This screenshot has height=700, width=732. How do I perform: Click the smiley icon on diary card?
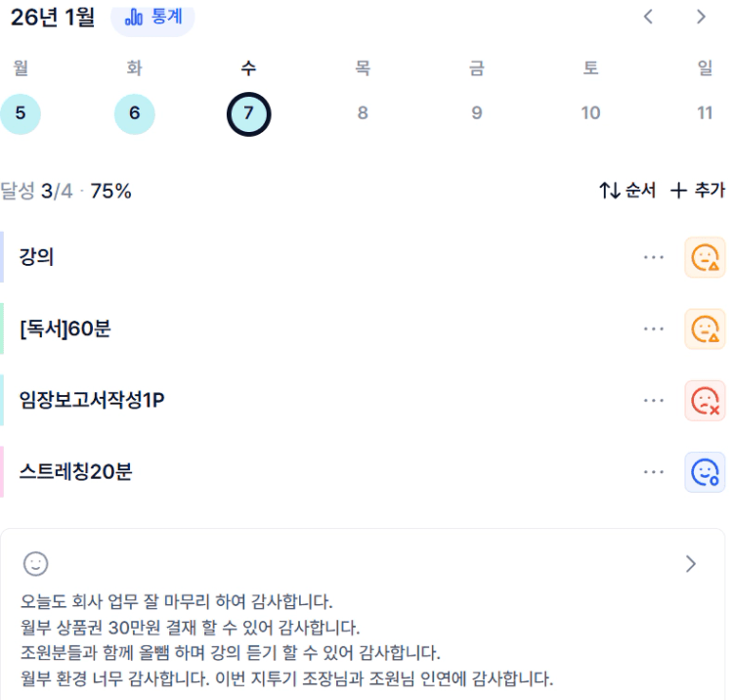[x=36, y=563]
